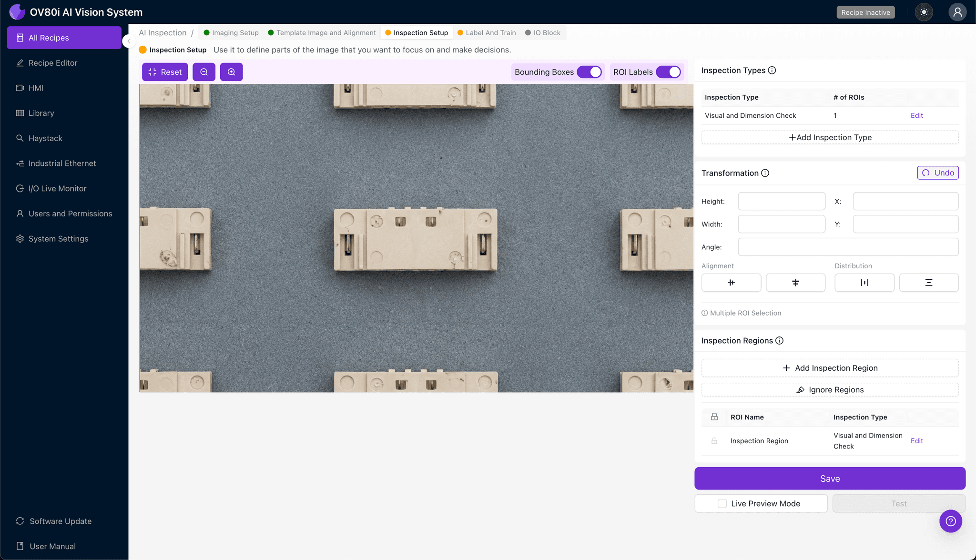Viewport: 976px width, 560px height.
Task: Click the vertical alignment icon button
Action: click(x=795, y=283)
